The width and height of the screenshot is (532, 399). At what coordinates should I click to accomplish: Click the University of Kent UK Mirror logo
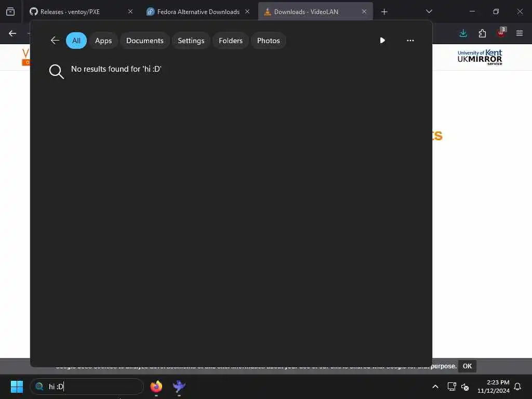480,57
